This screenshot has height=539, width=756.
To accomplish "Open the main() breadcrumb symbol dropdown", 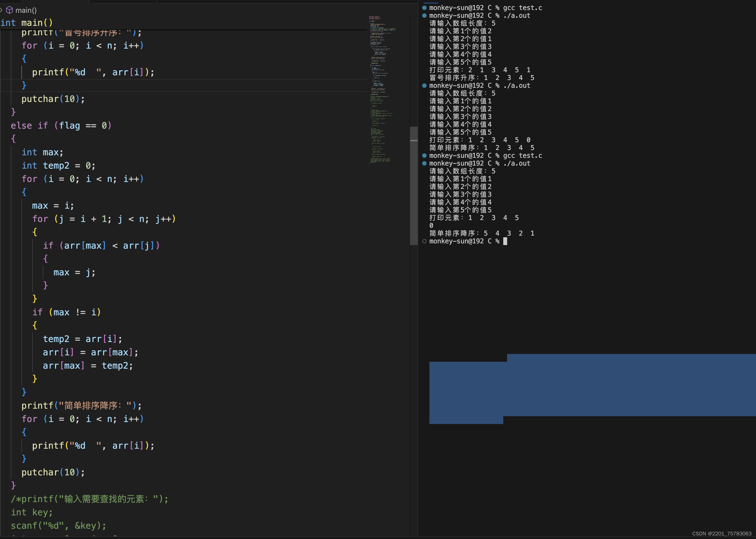I will click(26, 10).
